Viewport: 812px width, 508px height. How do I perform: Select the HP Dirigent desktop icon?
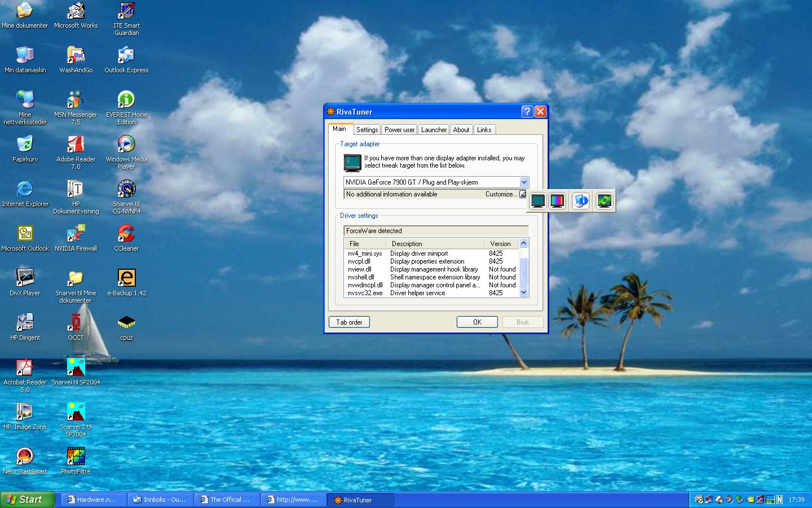pyautogui.click(x=25, y=327)
